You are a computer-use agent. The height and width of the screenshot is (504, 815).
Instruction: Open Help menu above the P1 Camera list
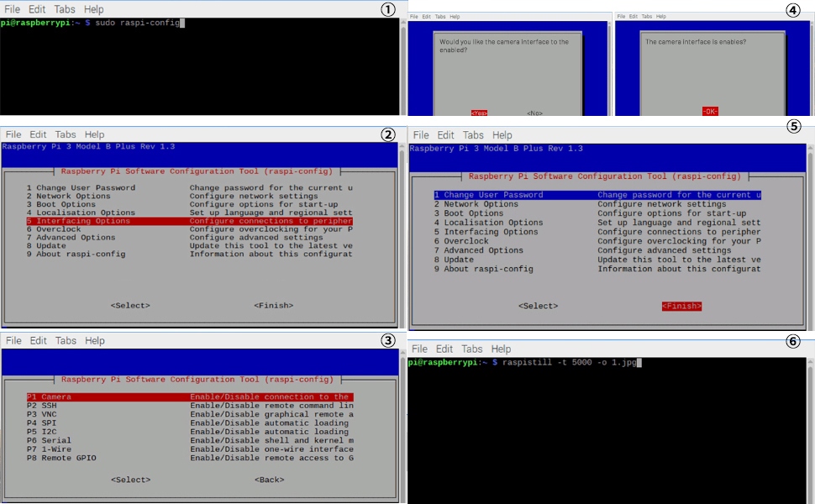point(95,341)
